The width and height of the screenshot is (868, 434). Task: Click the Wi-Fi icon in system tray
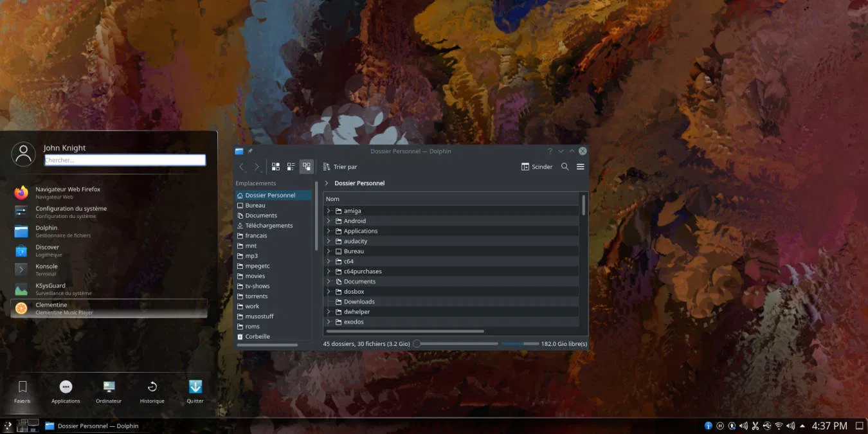pyautogui.click(x=779, y=426)
